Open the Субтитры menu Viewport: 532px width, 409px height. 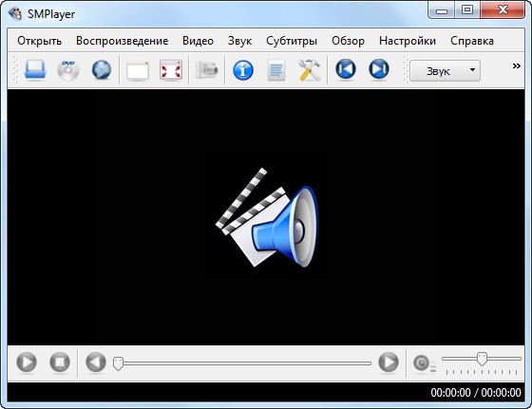point(292,41)
